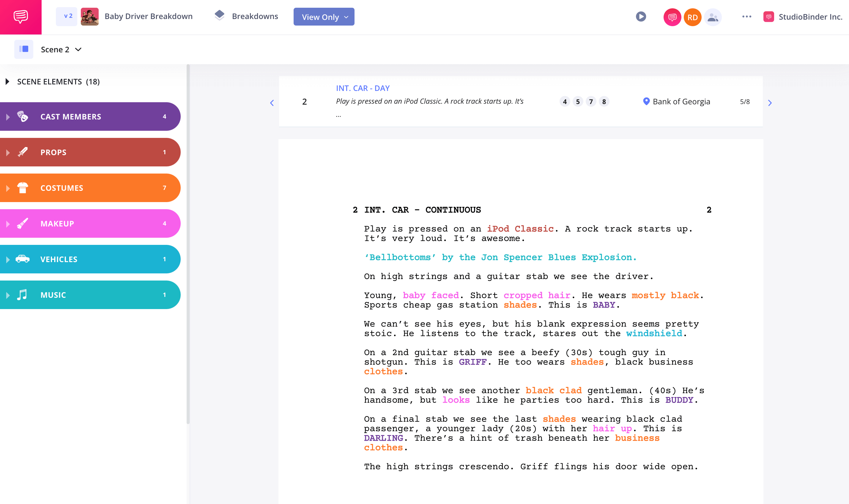Select the Costumes category label
Viewport: 849px width, 504px height.
tap(62, 188)
